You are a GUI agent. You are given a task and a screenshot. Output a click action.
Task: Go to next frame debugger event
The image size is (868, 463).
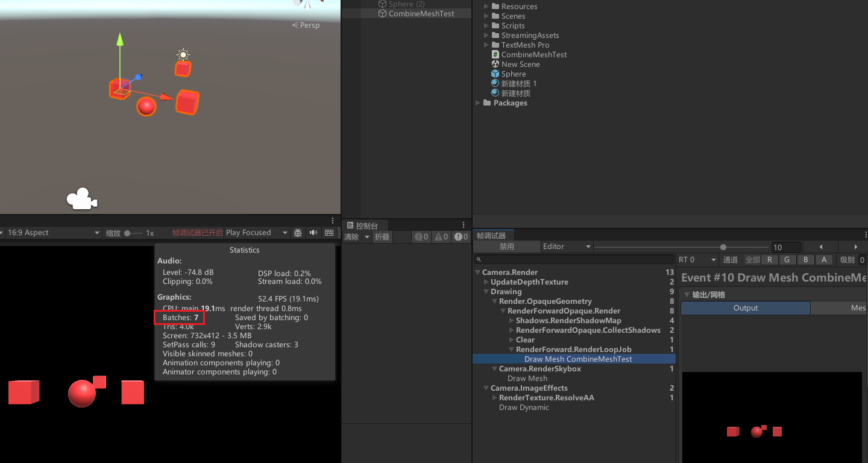click(855, 247)
